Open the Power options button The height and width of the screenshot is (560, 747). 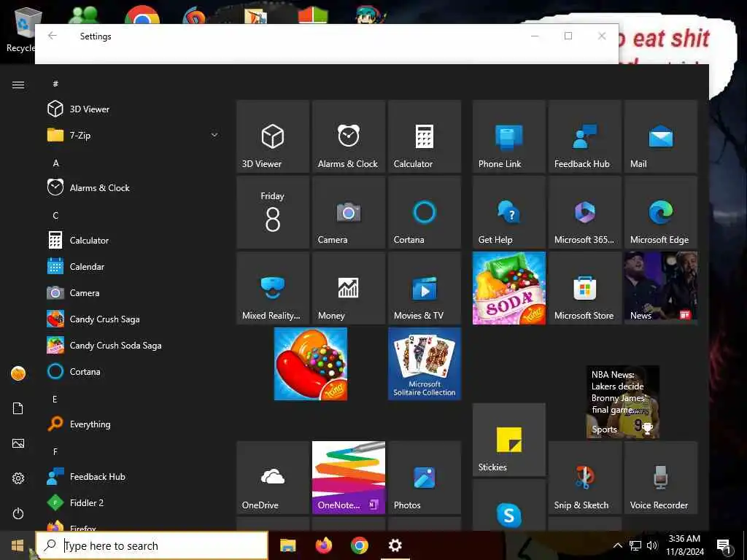[x=18, y=513]
